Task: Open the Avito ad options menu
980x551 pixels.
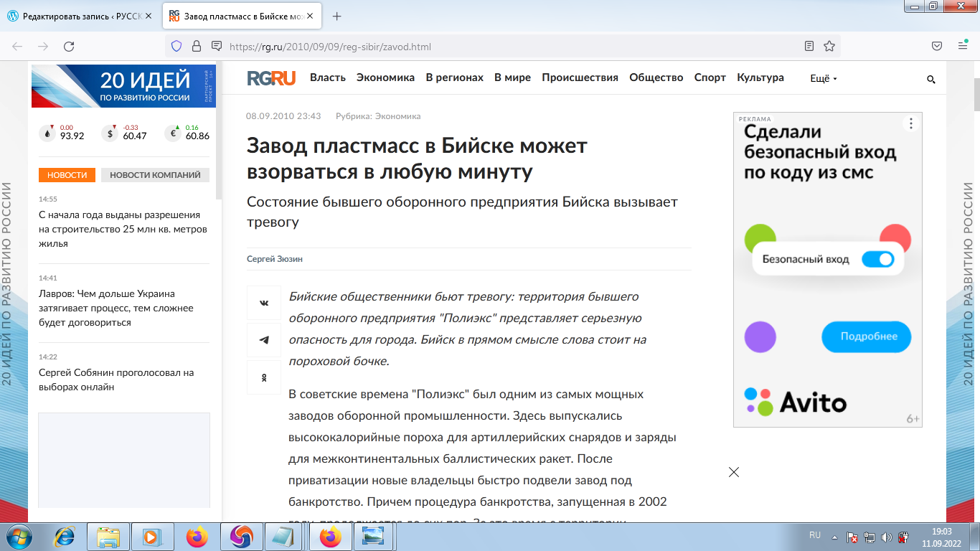Action: click(x=910, y=123)
